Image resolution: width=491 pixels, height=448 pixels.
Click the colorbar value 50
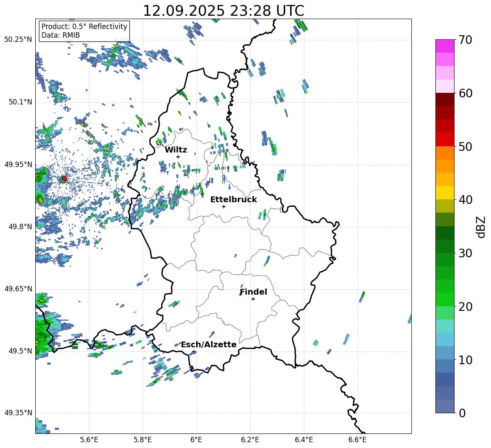coord(465,146)
